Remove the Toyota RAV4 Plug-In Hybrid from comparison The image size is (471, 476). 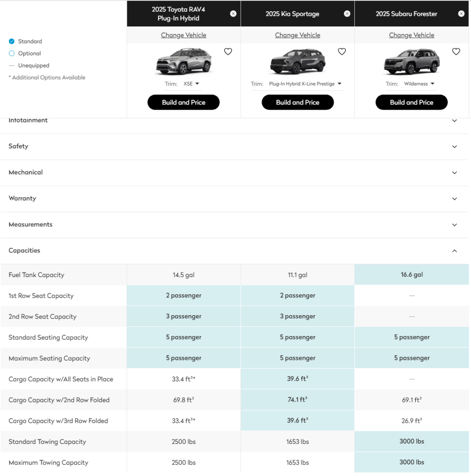click(233, 14)
